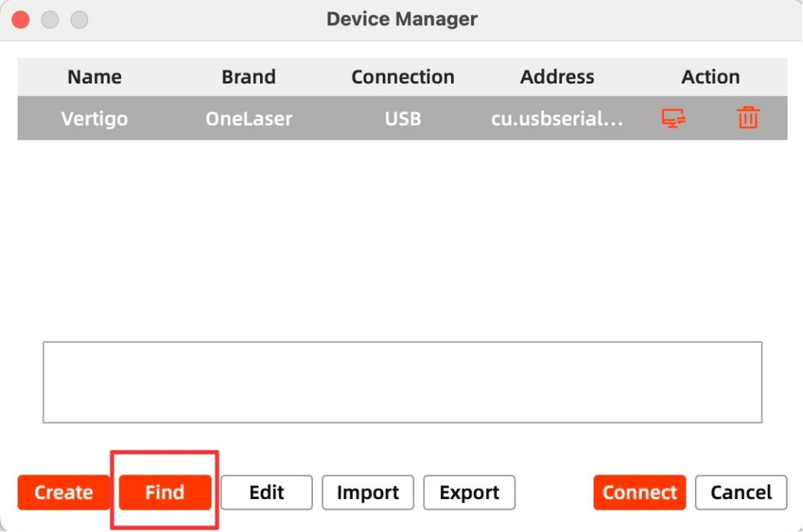The height and width of the screenshot is (532, 803).
Task: Click the Brand column header
Action: pyautogui.click(x=248, y=77)
